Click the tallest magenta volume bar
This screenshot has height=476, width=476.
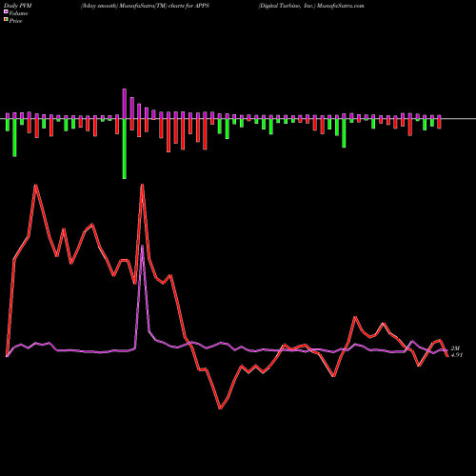(125, 104)
